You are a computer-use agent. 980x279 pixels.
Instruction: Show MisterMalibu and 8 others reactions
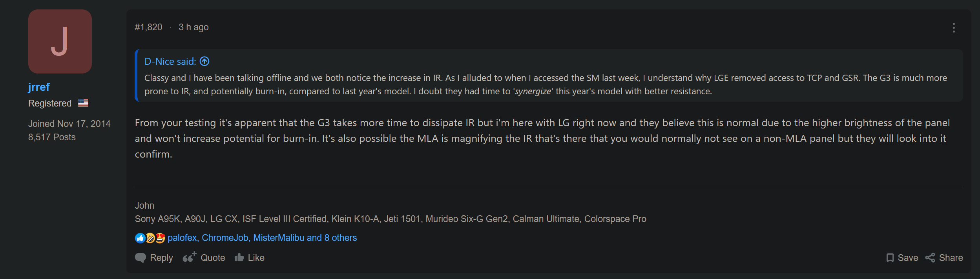tap(305, 238)
